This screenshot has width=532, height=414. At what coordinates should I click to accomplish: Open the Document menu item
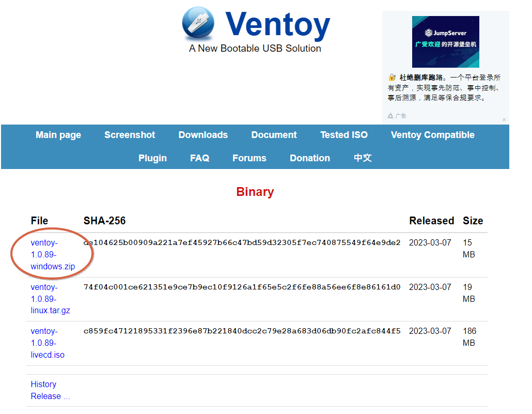[x=274, y=135]
